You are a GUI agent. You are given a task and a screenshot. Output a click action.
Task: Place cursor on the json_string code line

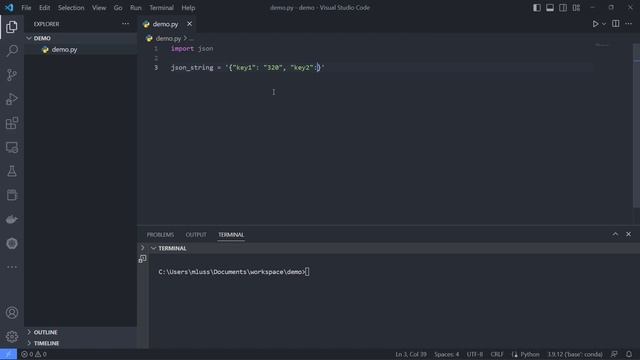click(x=247, y=67)
